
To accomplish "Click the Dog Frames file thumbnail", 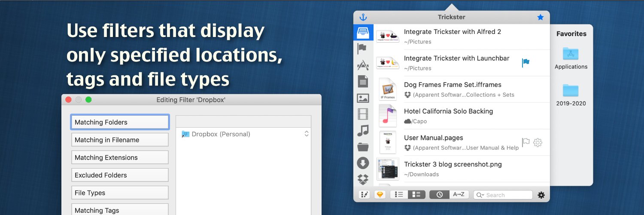I will tap(388, 89).
